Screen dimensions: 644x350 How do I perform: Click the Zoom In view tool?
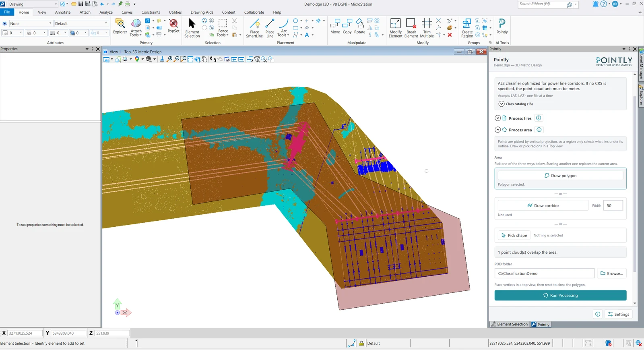pos(170,59)
